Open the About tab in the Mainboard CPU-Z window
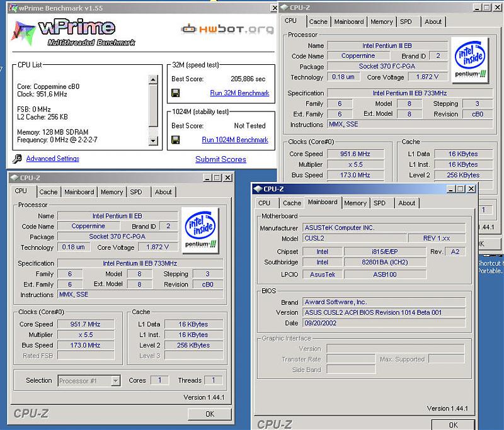Image resolution: width=504 pixels, height=430 pixels. 406,203
